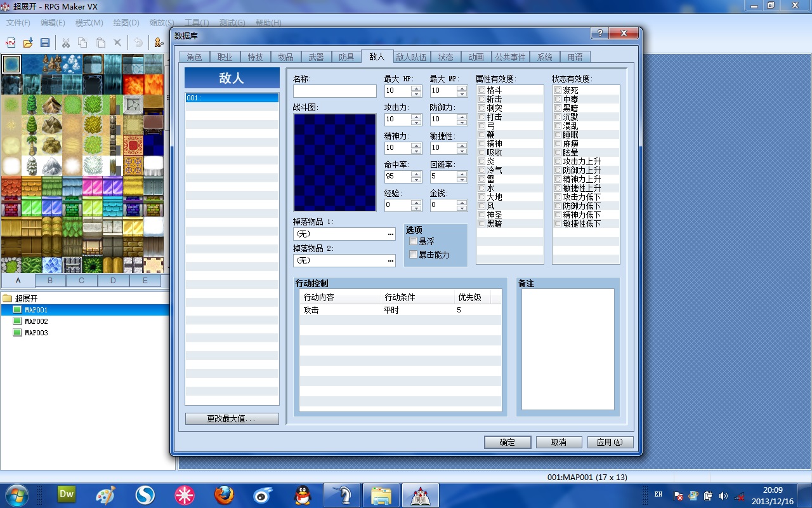
Task: Click the Dreamweaver taskbar icon
Action: coord(67,493)
